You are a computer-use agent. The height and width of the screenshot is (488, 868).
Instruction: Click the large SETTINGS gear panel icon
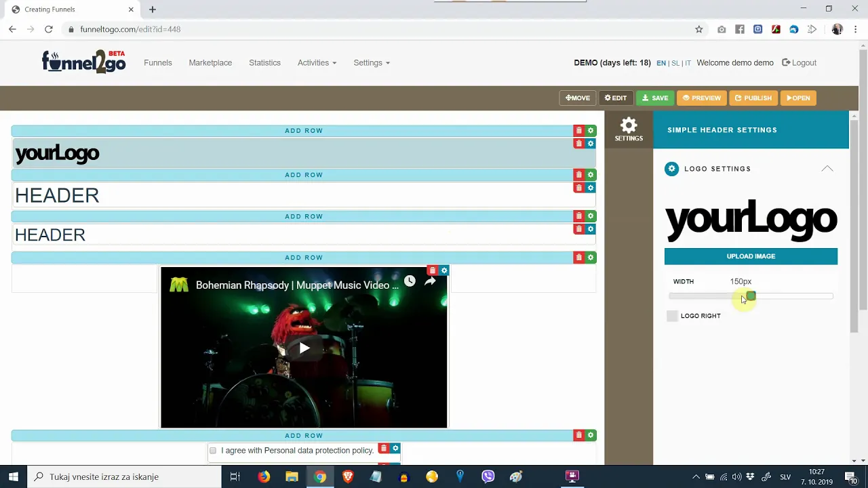[629, 129]
